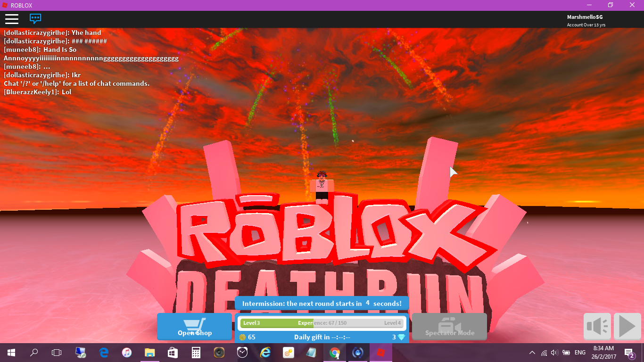Mute game sound with the speaker icon
Viewport: 644px width, 362px height.
tap(597, 326)
